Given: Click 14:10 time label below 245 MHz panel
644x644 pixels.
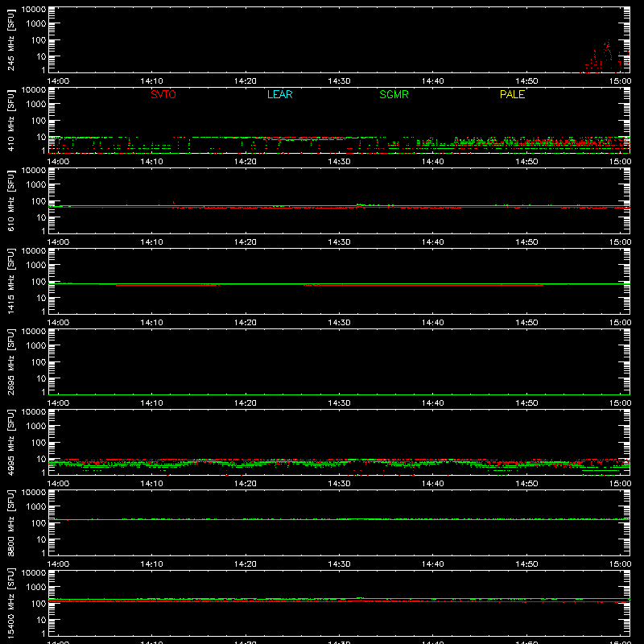Looking at the screenshot, I should point(151,81).
